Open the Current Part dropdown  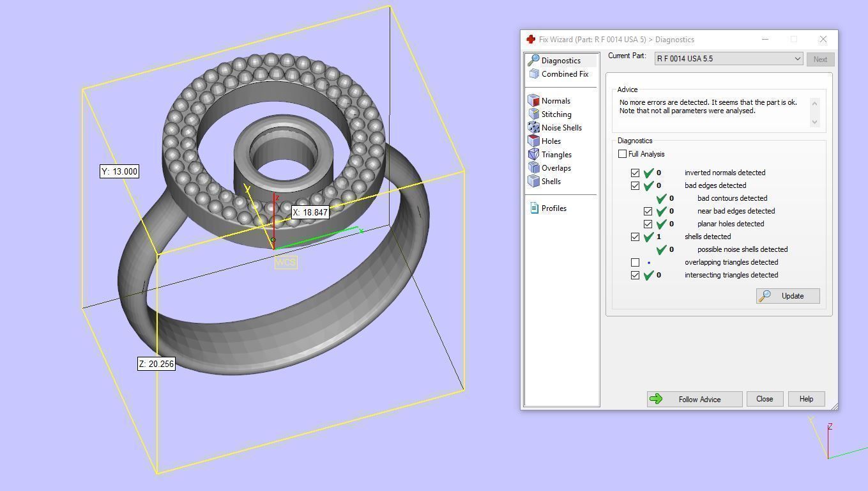point(729,59)
